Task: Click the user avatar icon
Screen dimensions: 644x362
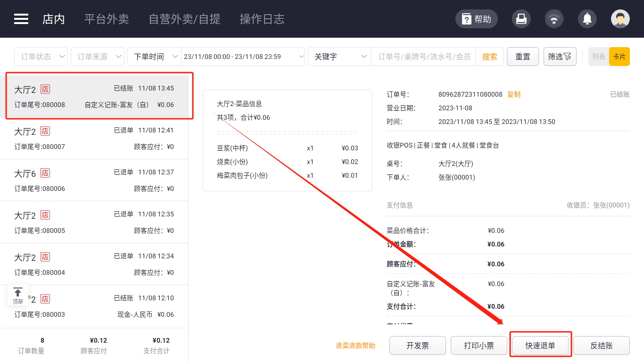Action: point(620,19)
